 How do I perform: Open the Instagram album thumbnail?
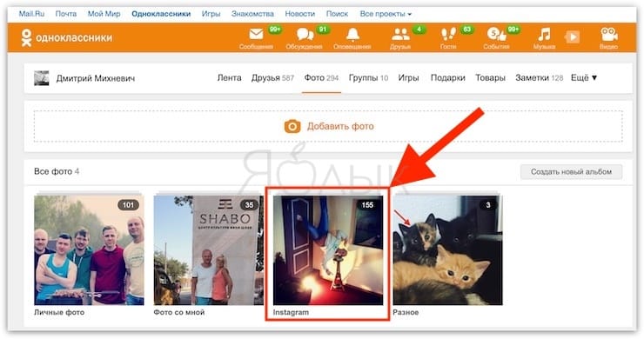tap(328, 250)
